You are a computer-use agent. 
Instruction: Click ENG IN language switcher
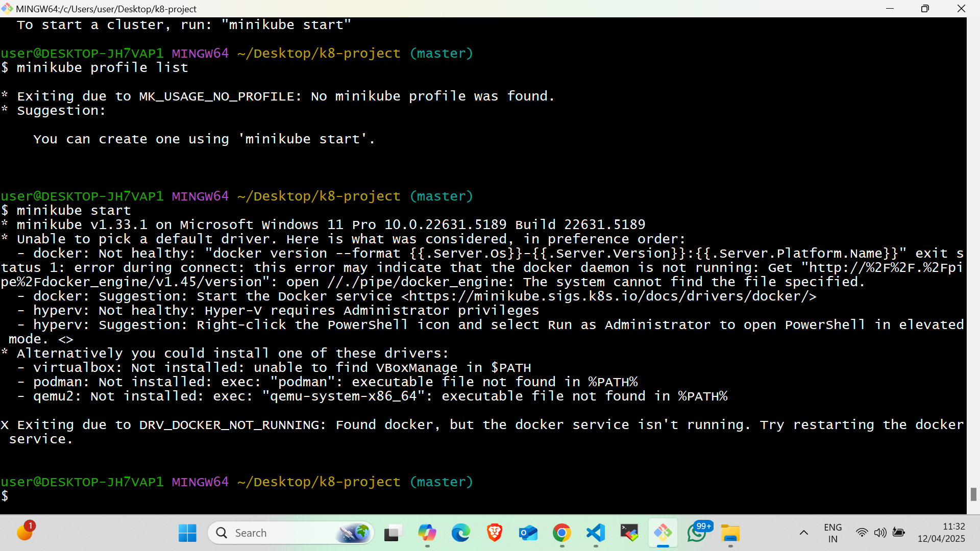(x=832, y=533)
